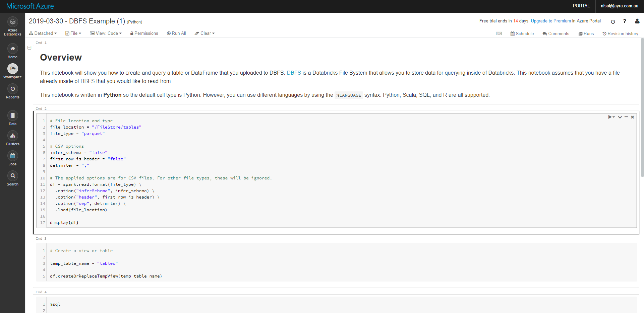Delete the Cmd 2 cell with X
The image size is (644, 313).
[632, 117]
